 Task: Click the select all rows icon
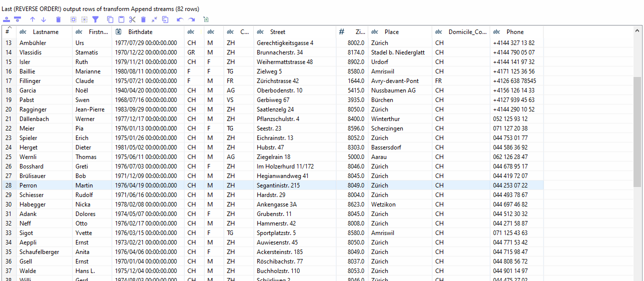click(73, 19)
